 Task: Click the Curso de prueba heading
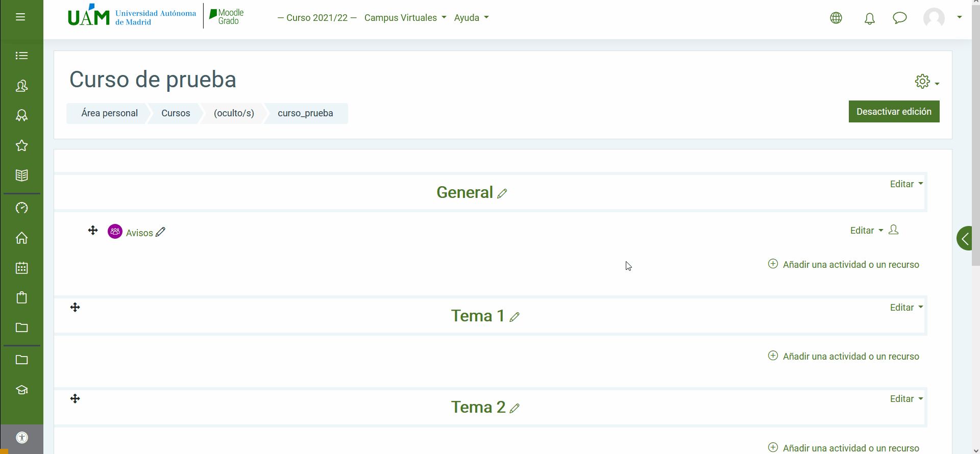[153, 80]
